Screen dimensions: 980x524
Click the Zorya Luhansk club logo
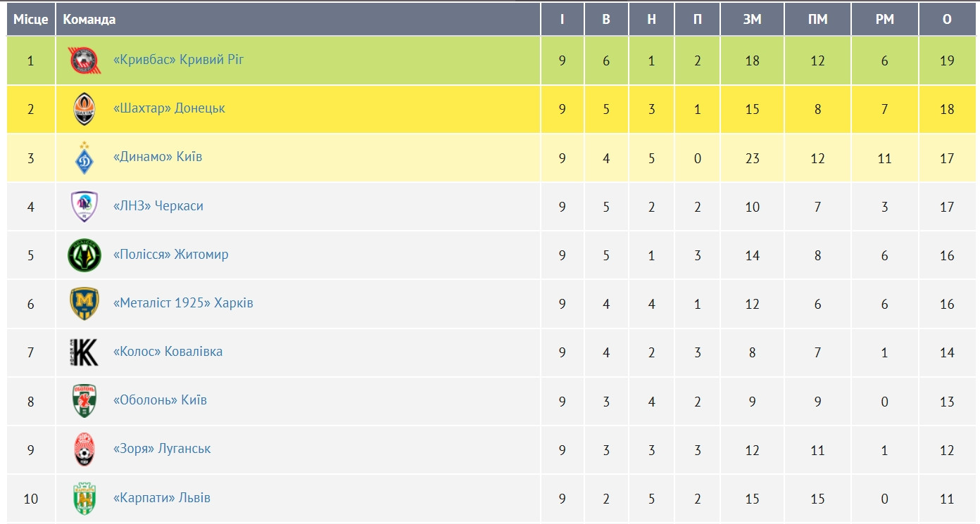(x=84, y=449)
